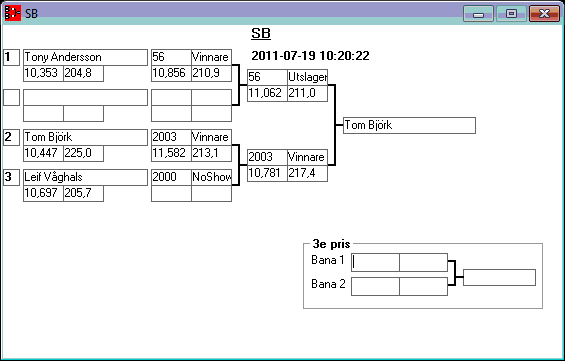Close the SB window

(x=544, y=14)
